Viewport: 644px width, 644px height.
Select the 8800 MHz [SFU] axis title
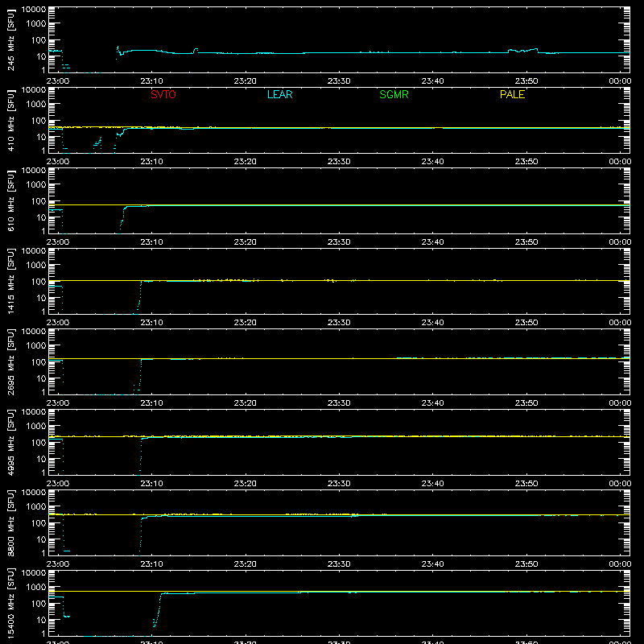click(10, 522)
